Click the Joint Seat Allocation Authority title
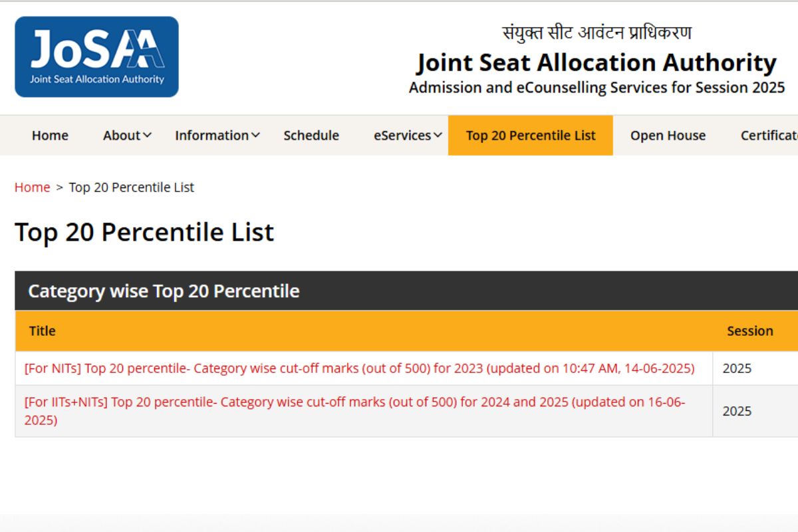Screen dimensions: 798x532 597,63
